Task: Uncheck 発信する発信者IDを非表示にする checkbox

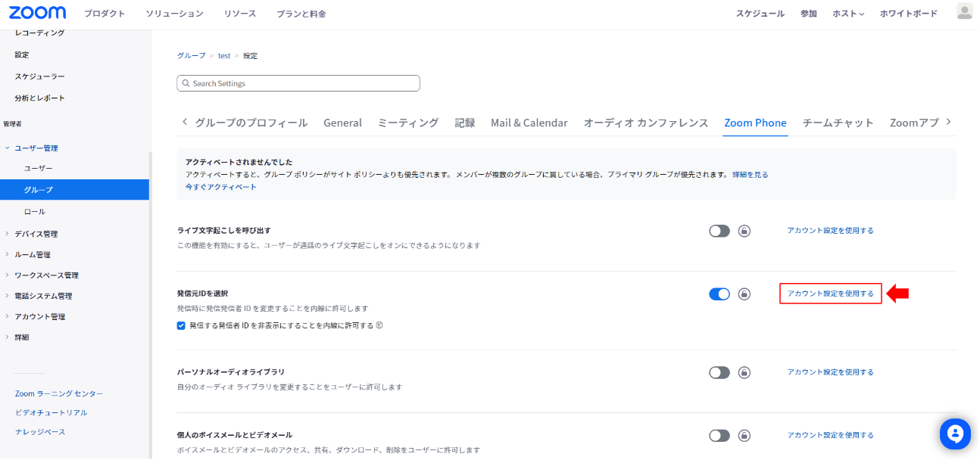Action: point(181,325)
